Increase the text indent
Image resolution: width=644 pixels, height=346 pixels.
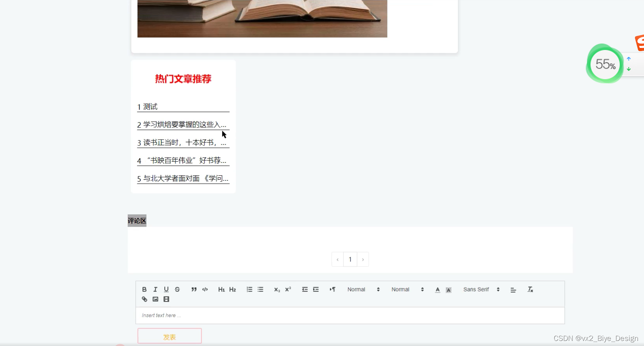[x=316, y=290]
